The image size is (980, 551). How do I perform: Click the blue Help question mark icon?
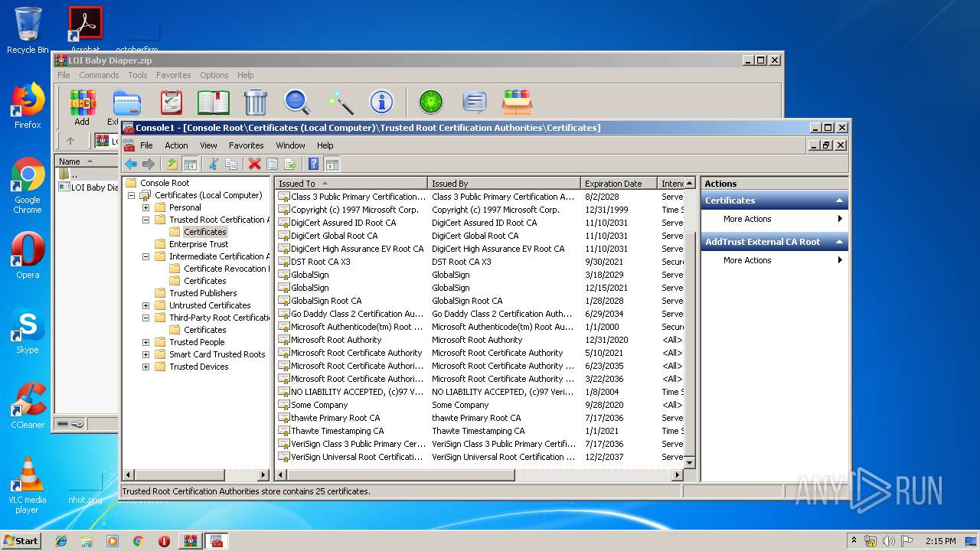point(313,164)
